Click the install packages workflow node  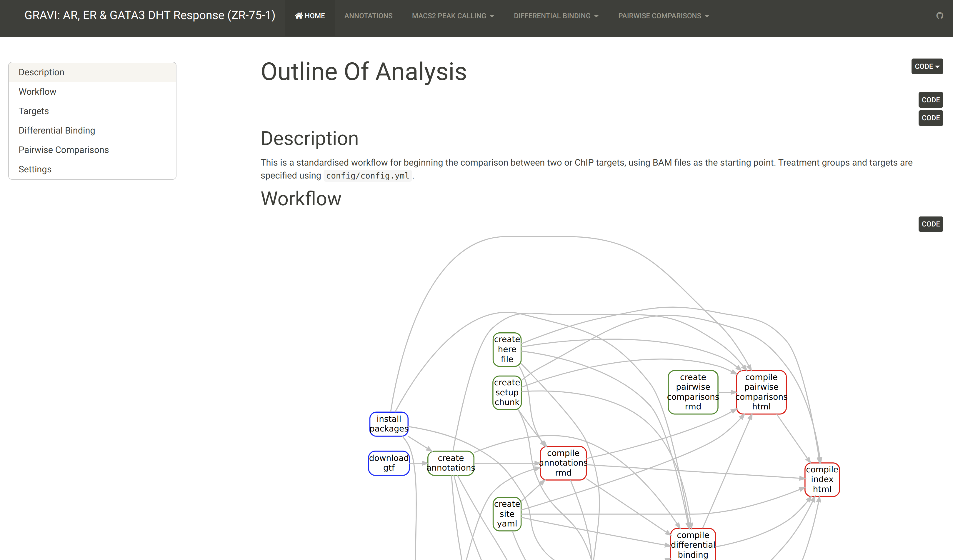click(x=388, y=424)
